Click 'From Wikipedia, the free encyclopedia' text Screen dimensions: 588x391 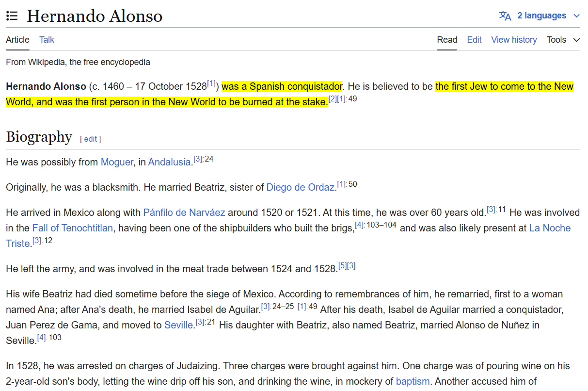pyautogui.click(x=78, y=62)
